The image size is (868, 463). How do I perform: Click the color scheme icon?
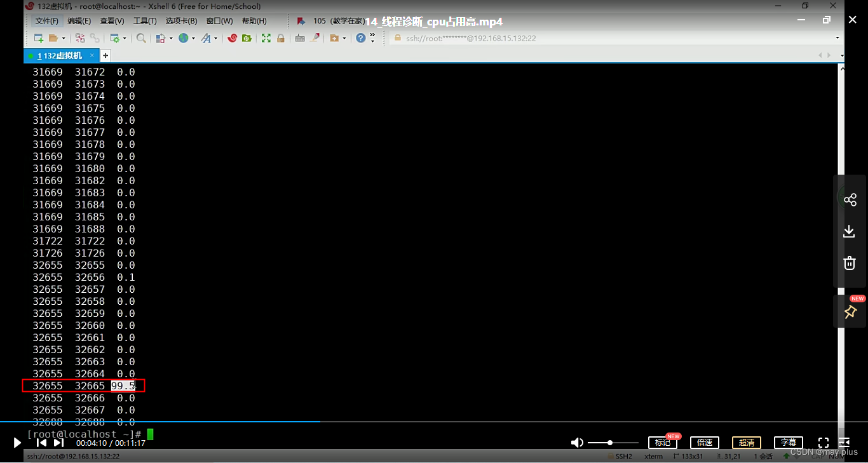(161, 38)
